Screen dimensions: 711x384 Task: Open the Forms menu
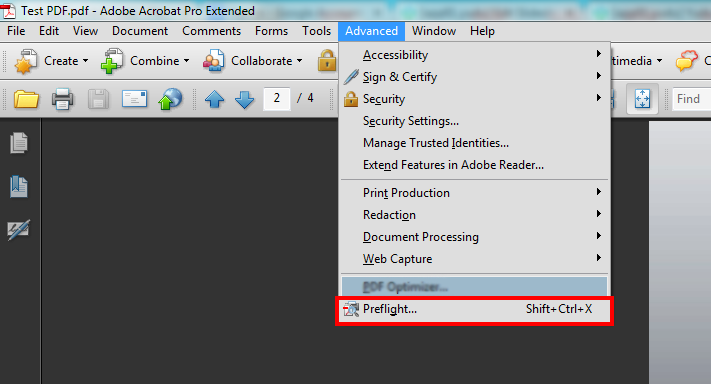click(272, 31)
